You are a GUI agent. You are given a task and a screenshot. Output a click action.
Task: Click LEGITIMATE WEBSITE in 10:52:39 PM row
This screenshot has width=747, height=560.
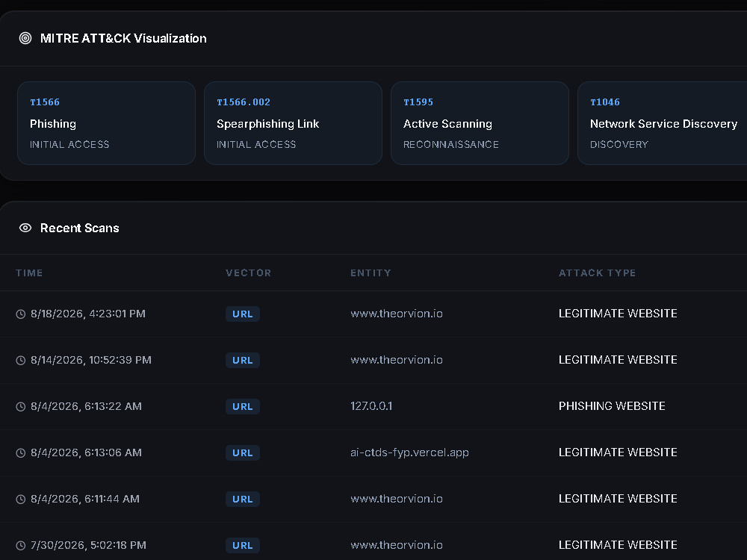pos(618,360)
